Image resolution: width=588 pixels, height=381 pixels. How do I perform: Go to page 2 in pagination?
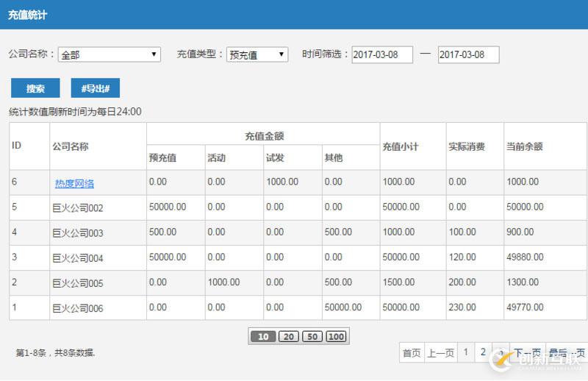[x=483, y=352]
